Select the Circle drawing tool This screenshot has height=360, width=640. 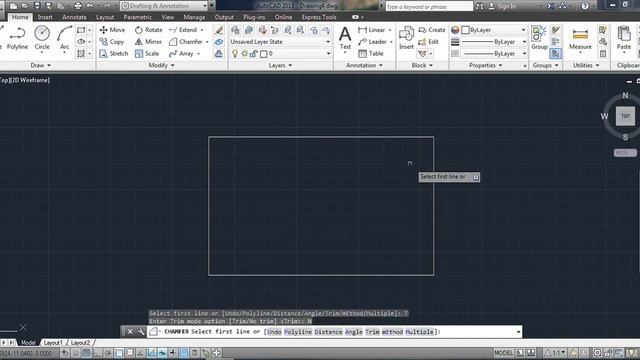point(42,38)
